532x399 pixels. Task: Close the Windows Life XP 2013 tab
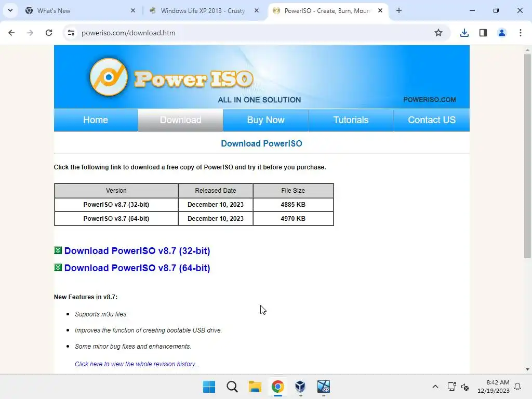pos(257,10)
